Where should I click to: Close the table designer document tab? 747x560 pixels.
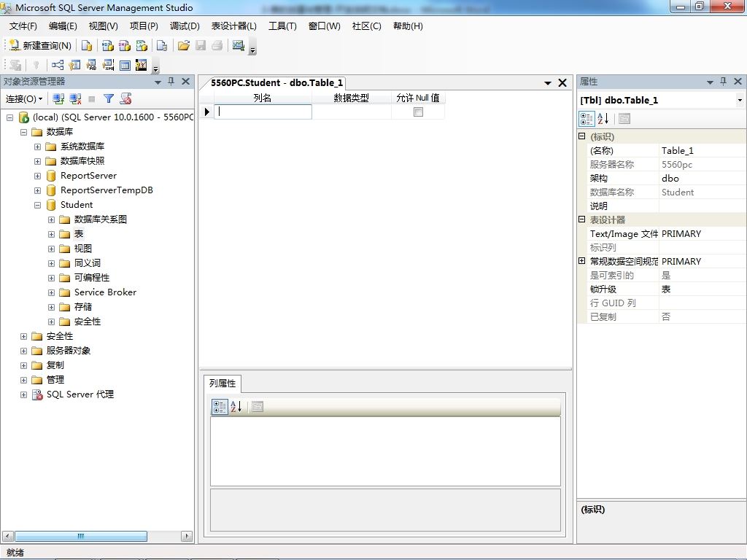coord(562,83)
